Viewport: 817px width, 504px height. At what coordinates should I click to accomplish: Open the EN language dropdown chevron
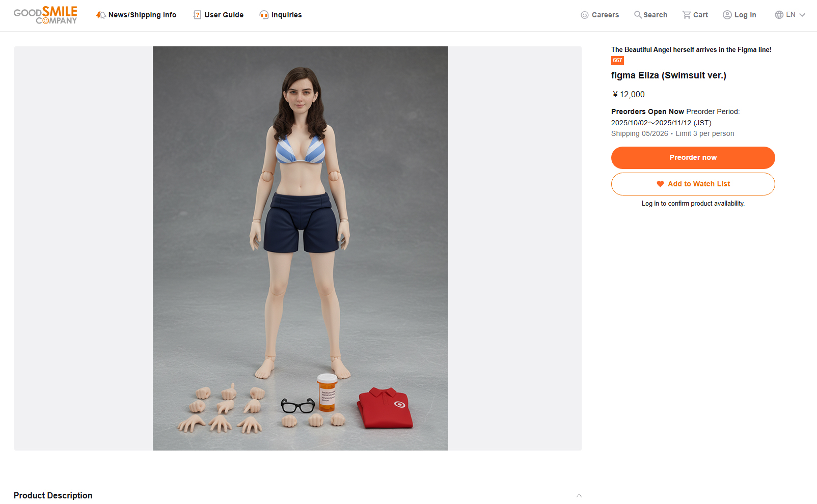[802, 15]
